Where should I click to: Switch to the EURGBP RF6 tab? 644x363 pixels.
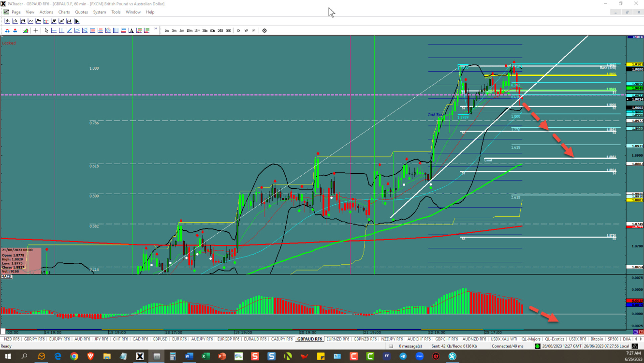click(x=229, y=339)
